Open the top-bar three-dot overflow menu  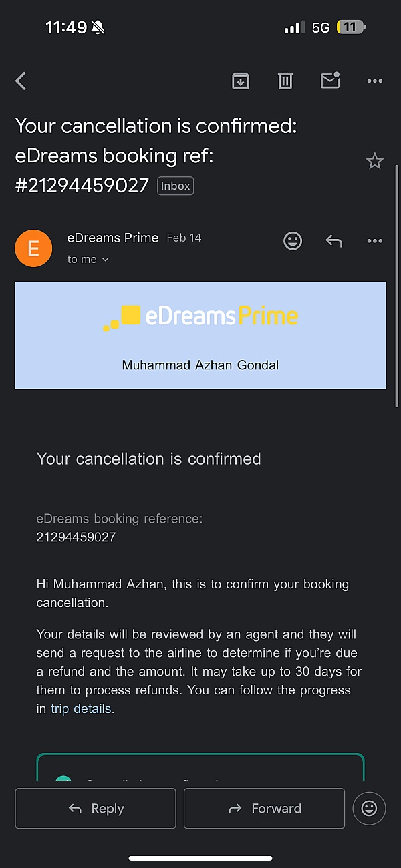point(375,81)
